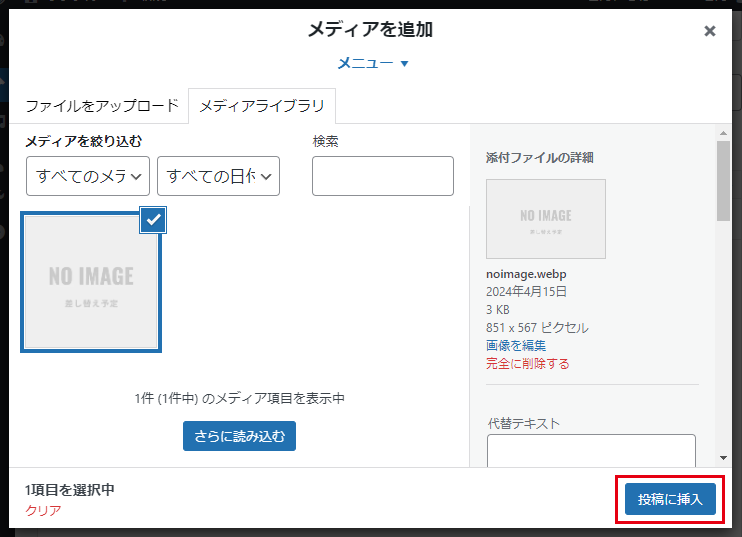Click the attachment details panel scrollbar
Screen dimensions: 742x537
723,180
